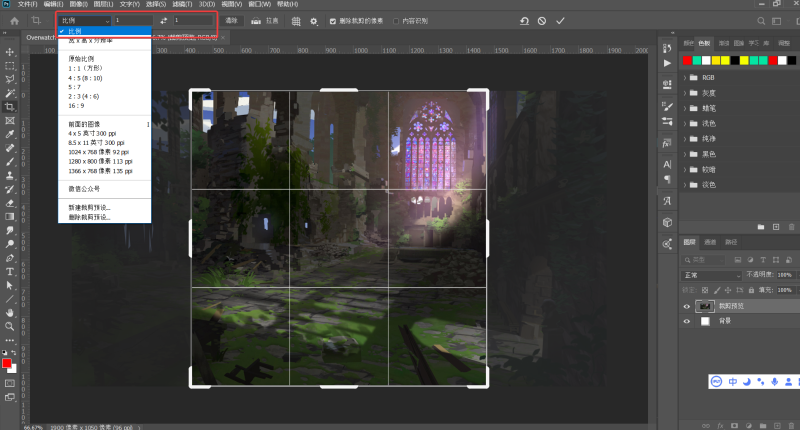Toggle lock transparent pixels checkerboard icon
The image size is (800, 430).
(x=705, y=290)
